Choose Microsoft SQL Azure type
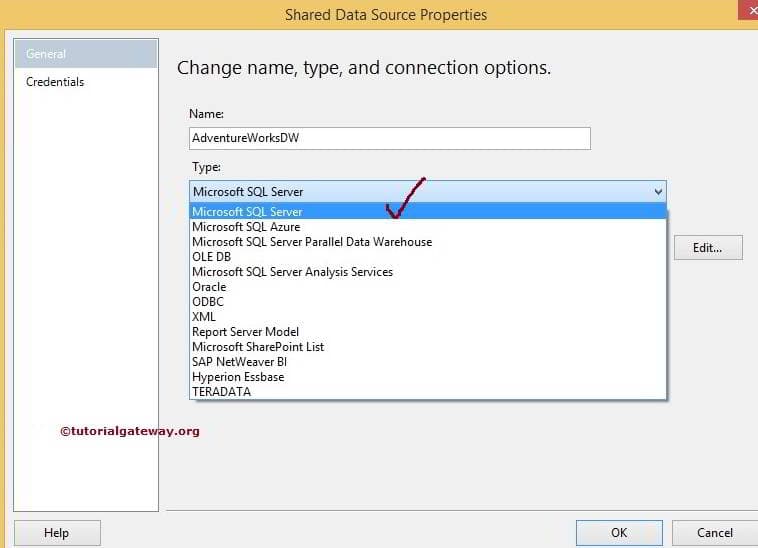The width and height of the screenshot is (758, 548). pos(427,227)
